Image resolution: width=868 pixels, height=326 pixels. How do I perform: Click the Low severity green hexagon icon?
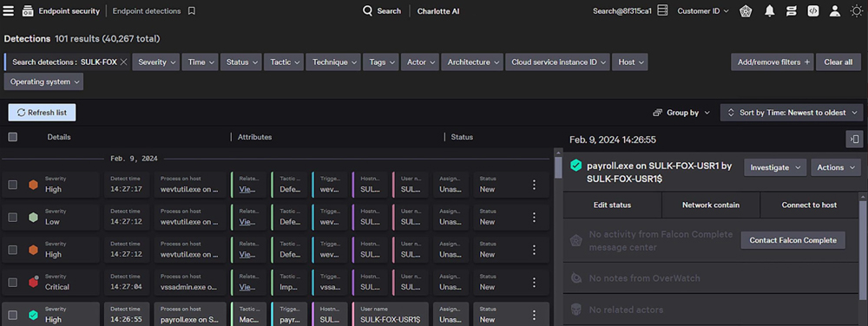pos(33,218)
